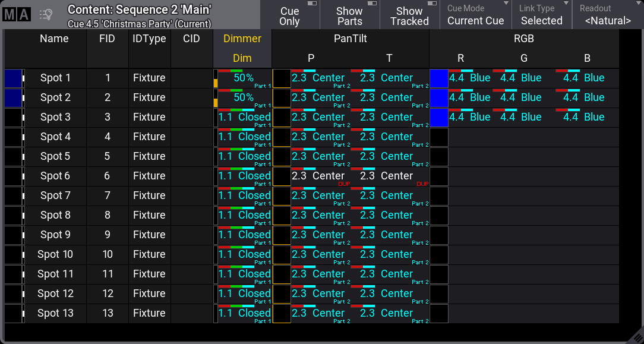Viewport: 644px width, 344px height.
Task: Open the Cue Mode dropdown
Action: point(476,15)
